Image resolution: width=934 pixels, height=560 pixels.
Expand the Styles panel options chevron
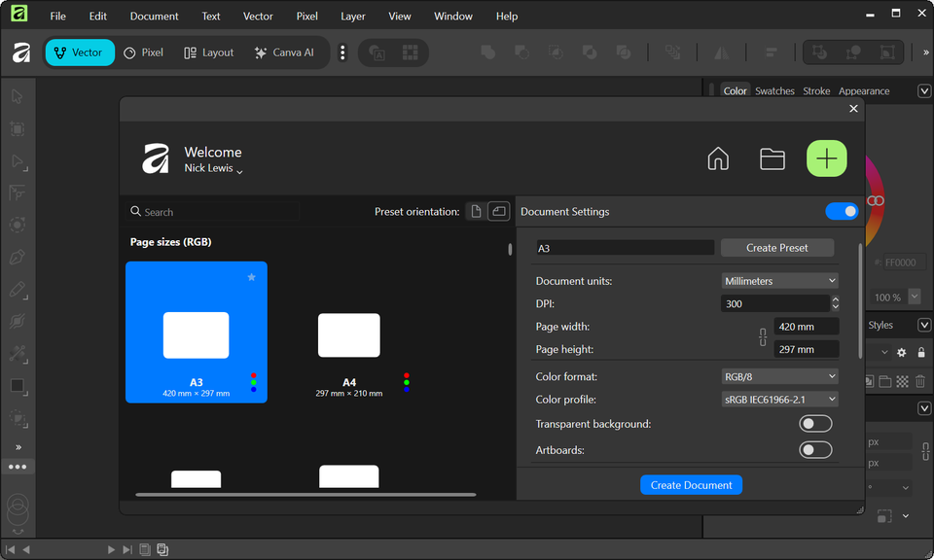pyautogui.click(x=924, y=325)
